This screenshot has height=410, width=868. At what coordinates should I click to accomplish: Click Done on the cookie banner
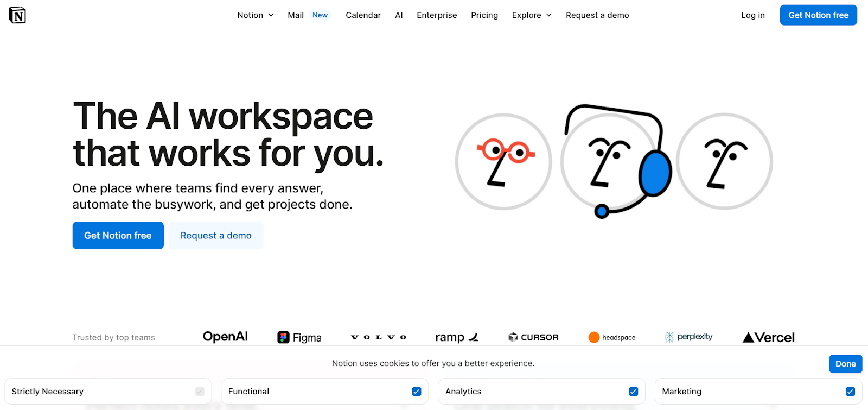[845, 364]
